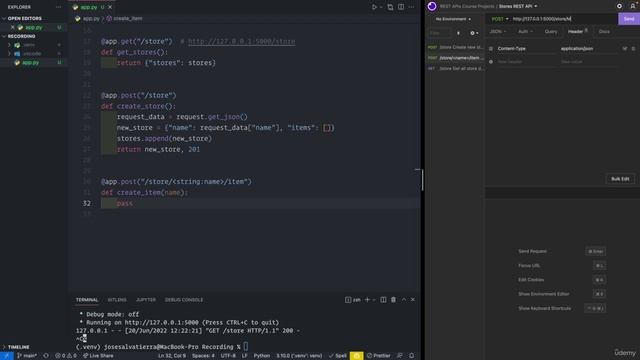The width and height of the screenshot is (640, 360).
Task: Show errors and warnings count in status bar
Action: click(x=66, y=356)
